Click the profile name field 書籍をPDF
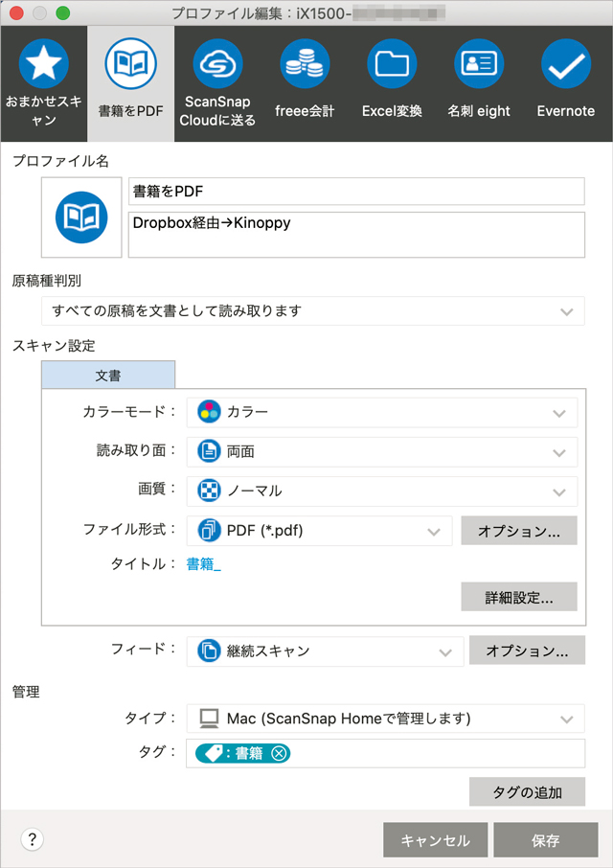Screen dimensions: 613x868 pos(356,192)
